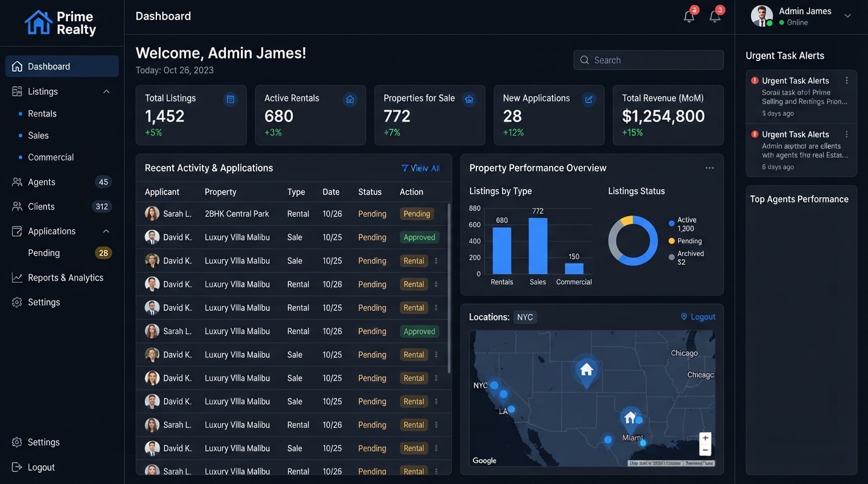
Task: Click the Prime Realty house logo
Action: [38, 22]
